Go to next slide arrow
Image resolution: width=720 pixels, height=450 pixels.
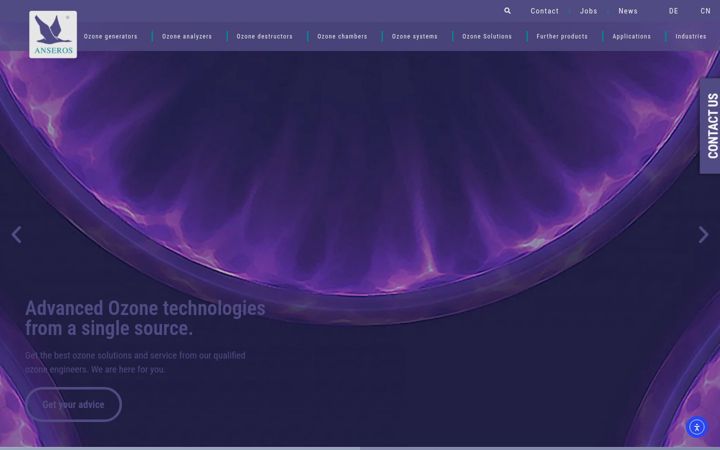[703, 235]
